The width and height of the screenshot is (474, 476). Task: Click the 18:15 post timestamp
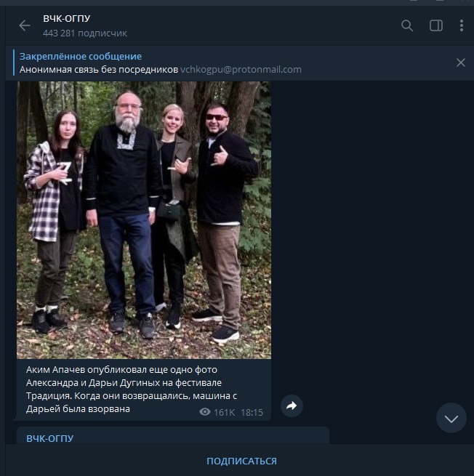pos(252,412)
